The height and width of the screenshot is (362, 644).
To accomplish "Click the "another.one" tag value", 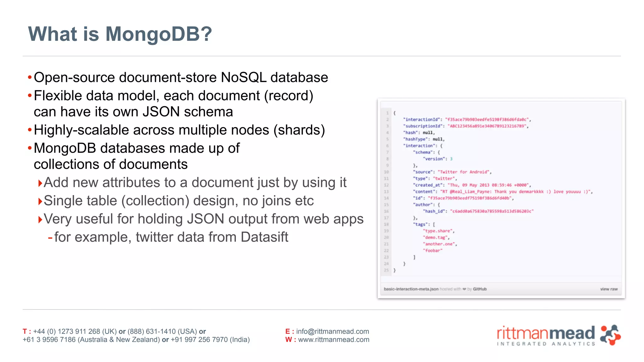I will pos(440,244).
